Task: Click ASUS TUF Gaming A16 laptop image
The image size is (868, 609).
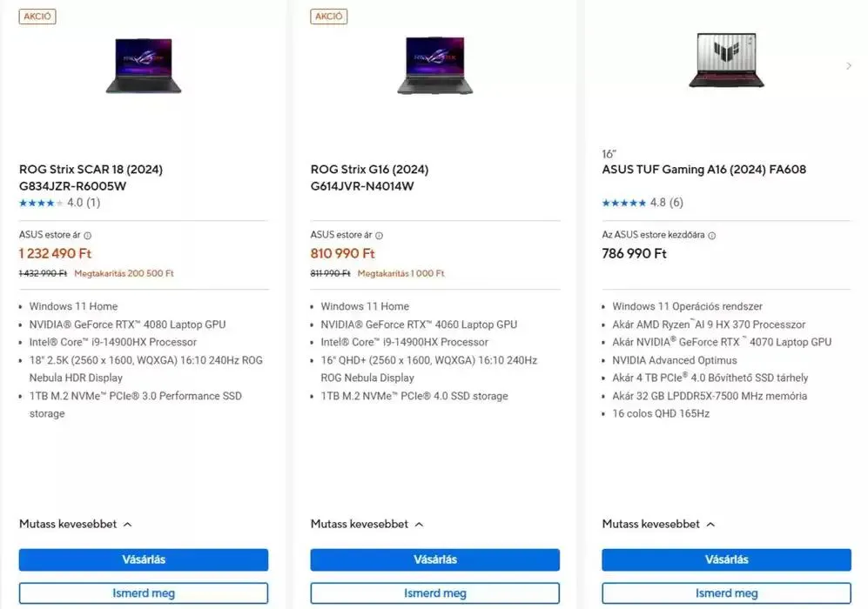Action: click(726, 61)
